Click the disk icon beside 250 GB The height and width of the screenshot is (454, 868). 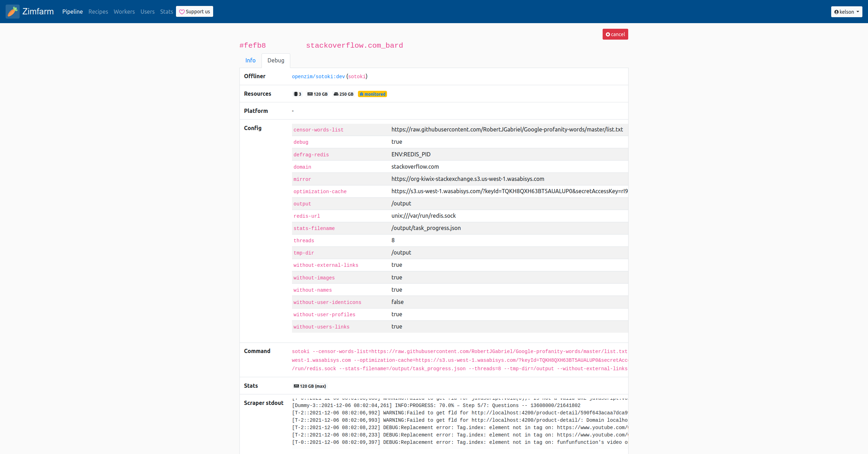tap(336, 94)
